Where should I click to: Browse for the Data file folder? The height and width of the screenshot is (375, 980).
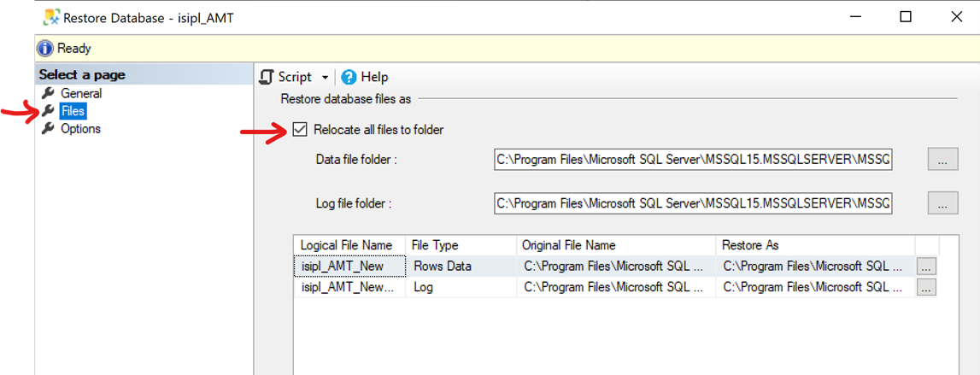[x=942, y=160]
